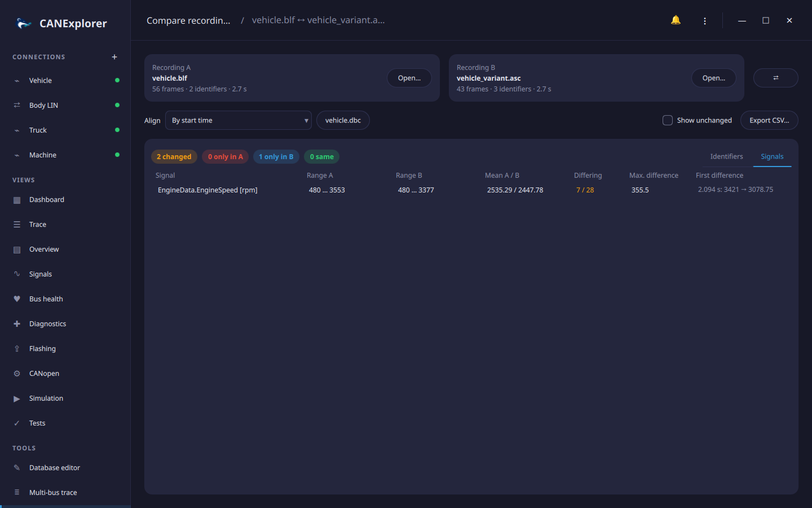Toggle the 0 same filter chip

click(x=322, y=157)
